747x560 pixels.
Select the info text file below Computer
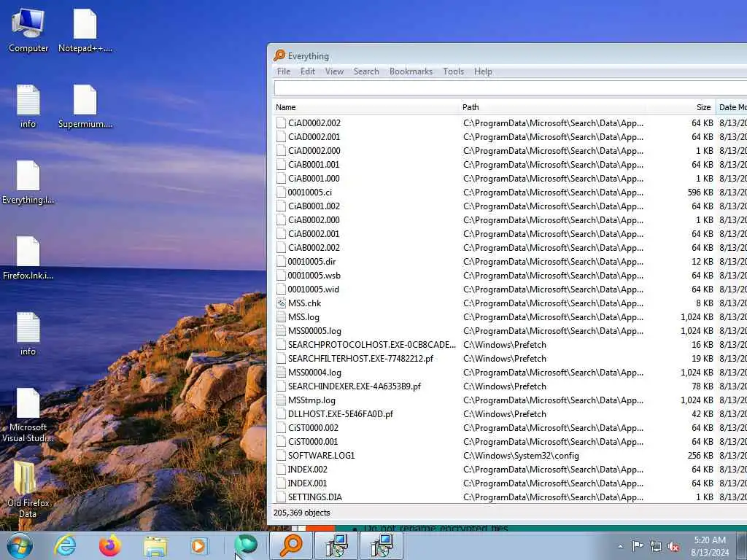pyautogui.click(x=28, y=106)
